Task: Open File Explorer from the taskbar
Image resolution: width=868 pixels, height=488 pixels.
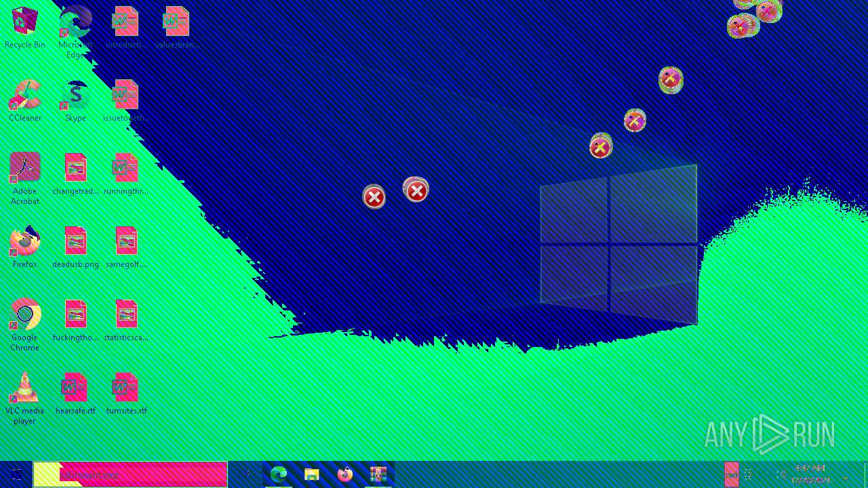Action: click(x=311, y=474)
